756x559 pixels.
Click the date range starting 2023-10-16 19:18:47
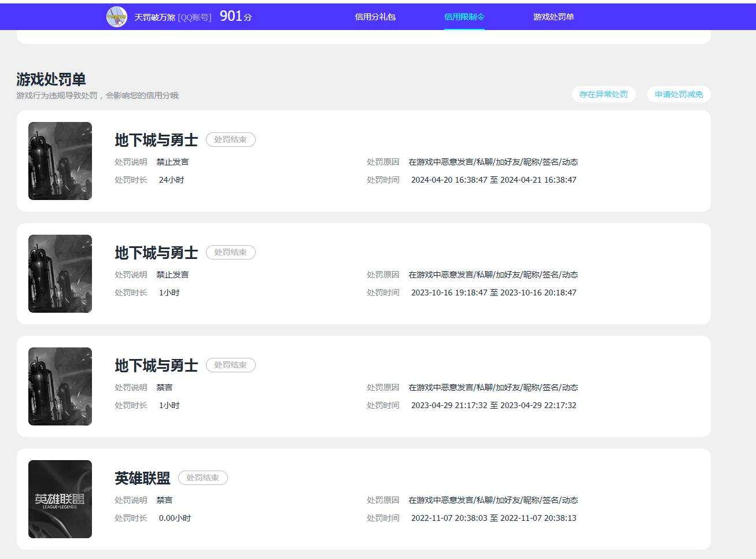tap(494, 293)
